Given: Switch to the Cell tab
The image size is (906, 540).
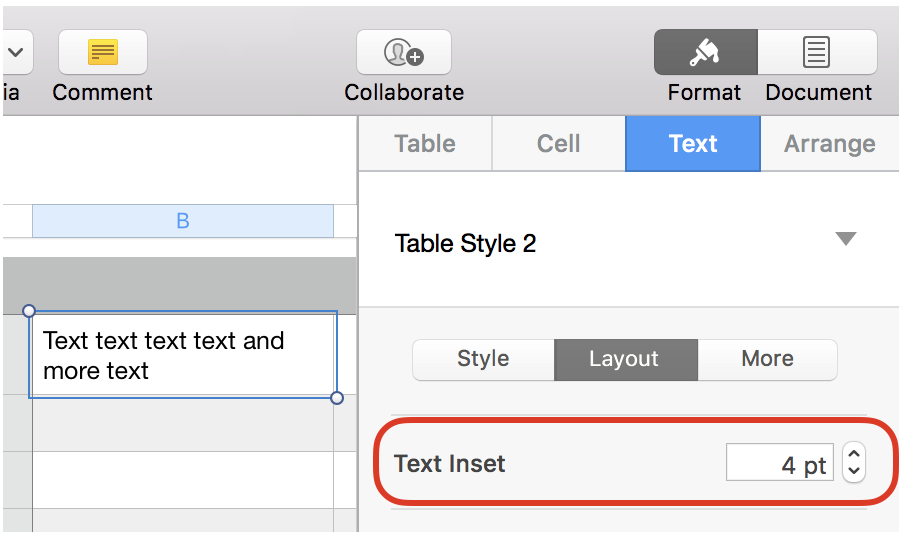Looking at the screenshot, I should tap(558, 144).
